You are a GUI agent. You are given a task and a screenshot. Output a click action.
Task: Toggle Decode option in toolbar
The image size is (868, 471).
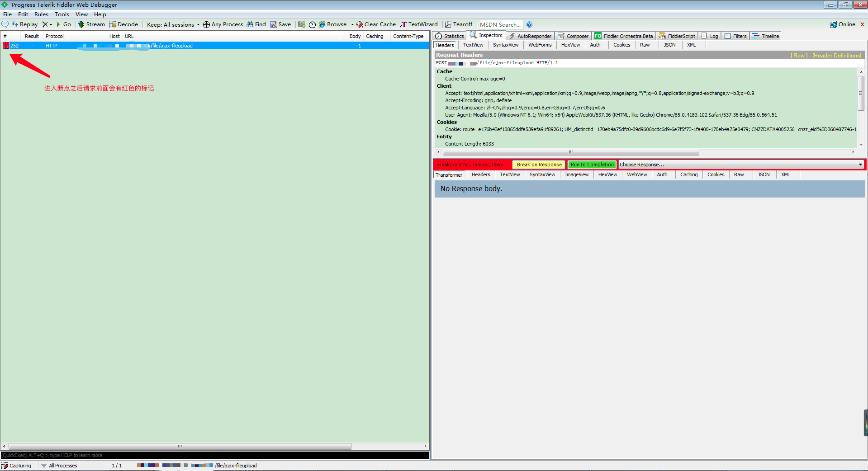click(x=123, y=24)
